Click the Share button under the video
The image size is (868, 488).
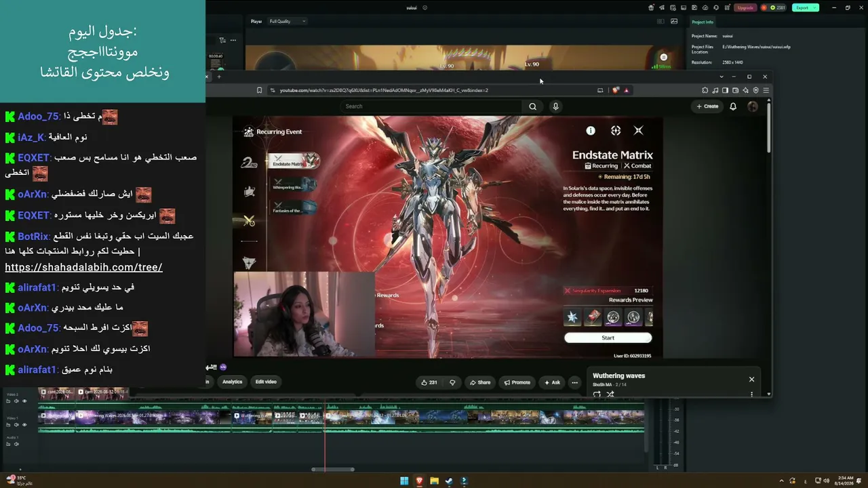click(479, 382)
